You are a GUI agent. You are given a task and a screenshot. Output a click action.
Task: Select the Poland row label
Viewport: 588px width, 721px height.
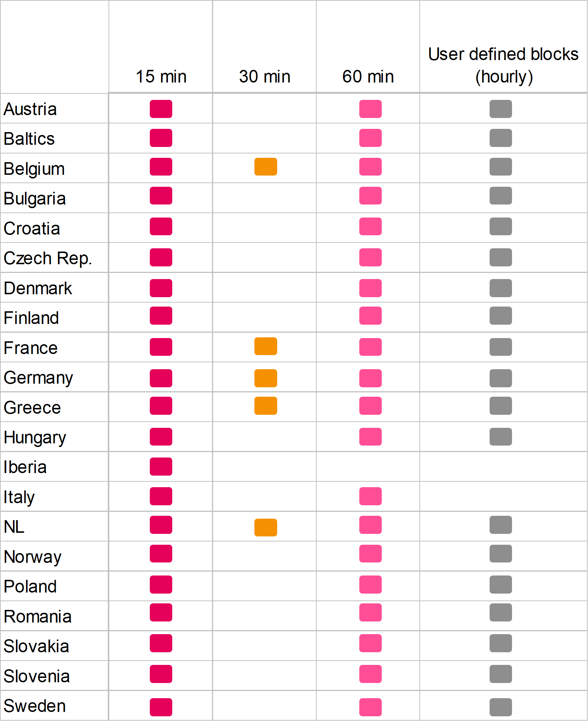tap(30, 587)
